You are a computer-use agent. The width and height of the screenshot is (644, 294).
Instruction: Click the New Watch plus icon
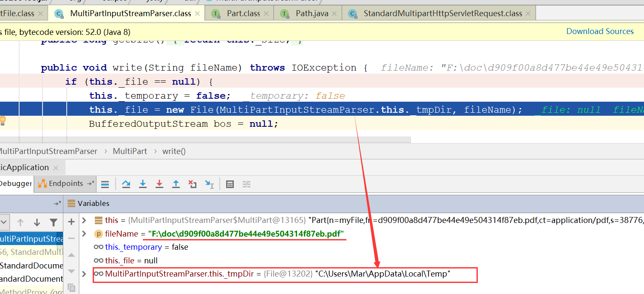tap(71, 222)
